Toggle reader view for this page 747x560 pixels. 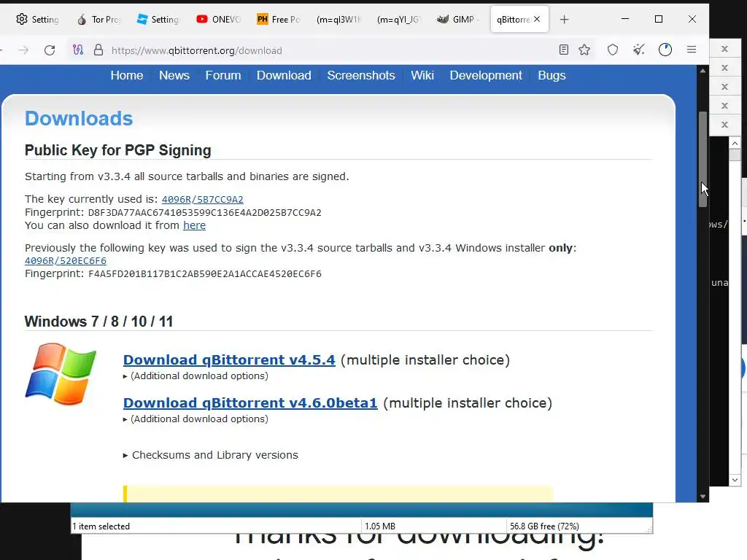(564, 50)
